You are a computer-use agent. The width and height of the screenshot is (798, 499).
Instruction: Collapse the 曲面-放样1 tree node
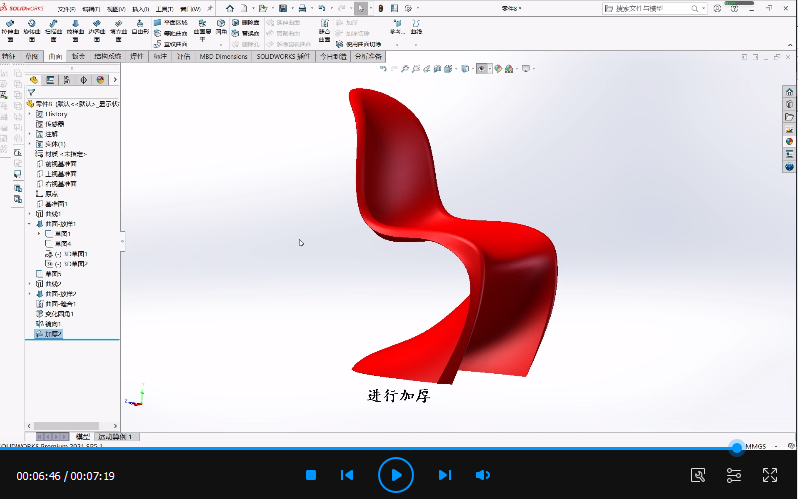(x=30, y=224)
